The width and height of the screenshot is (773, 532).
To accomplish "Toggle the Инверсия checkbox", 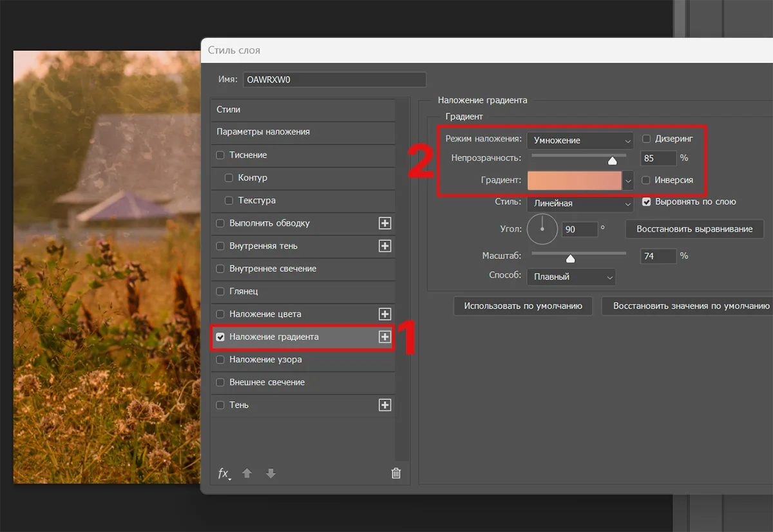I will tap(646, 180).
